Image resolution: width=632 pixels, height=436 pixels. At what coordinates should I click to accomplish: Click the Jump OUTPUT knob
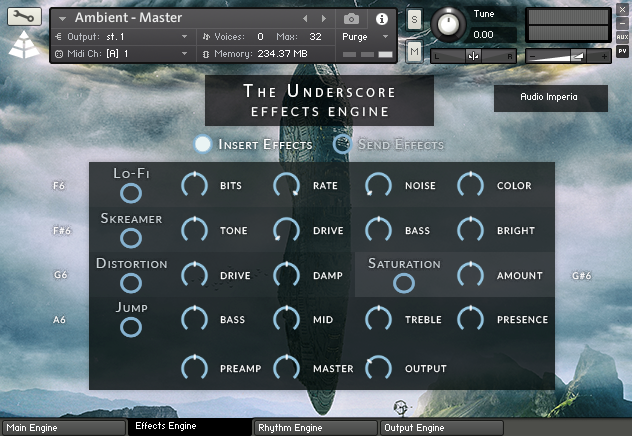tap(378, 368)
